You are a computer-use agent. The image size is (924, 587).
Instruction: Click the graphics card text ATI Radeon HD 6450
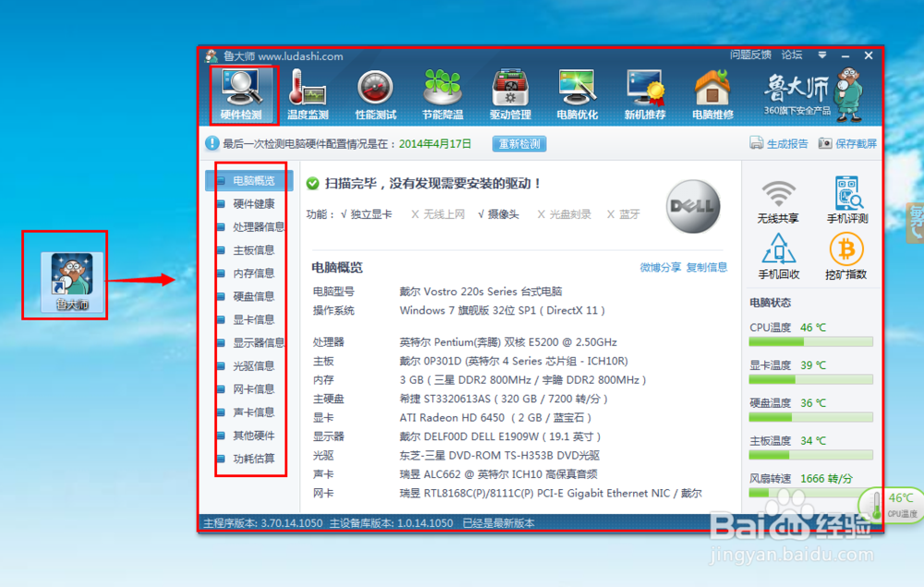point(495,417)
